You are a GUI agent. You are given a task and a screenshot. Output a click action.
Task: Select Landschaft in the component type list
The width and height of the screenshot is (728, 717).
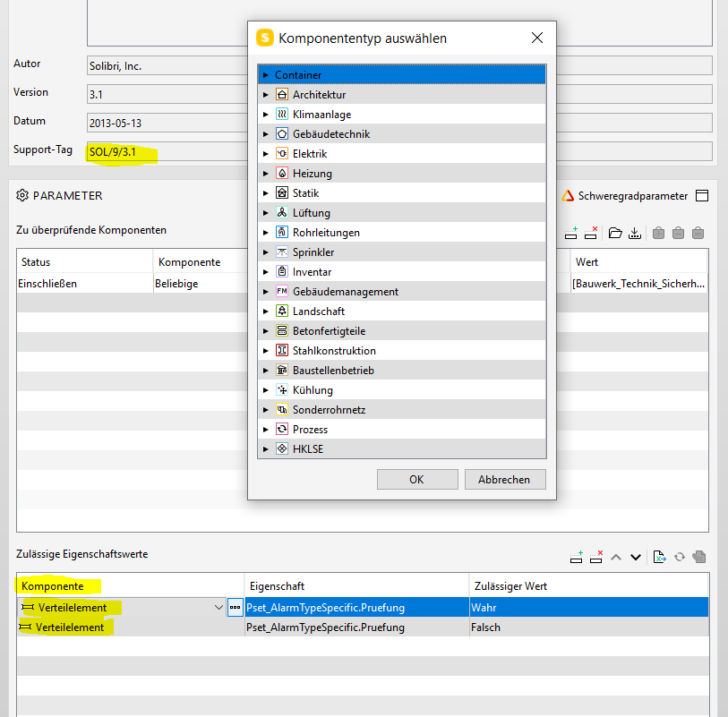(x=401, y=311)
